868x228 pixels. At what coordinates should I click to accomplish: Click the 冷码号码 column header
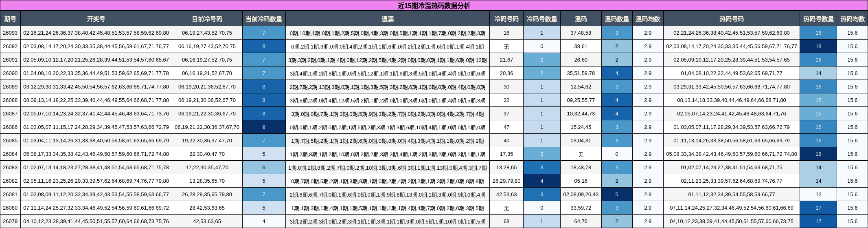(x=506, y=19)
